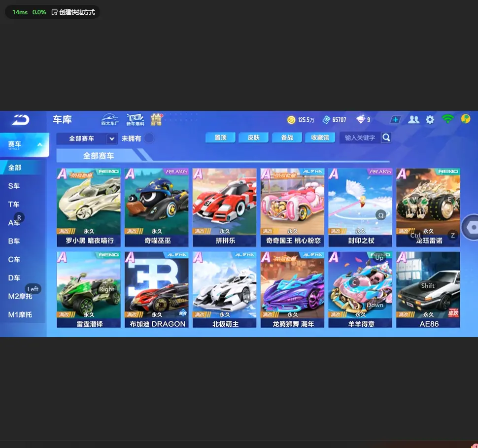Click the green Wi-Fi signal icon
Screen dimensions: 478x448
click(447, 119)
